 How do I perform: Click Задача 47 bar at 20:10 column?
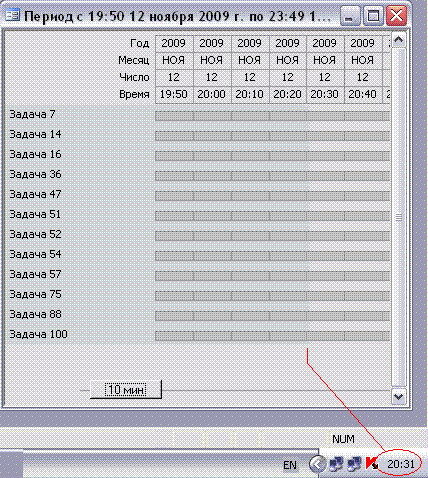pos(250,196)
